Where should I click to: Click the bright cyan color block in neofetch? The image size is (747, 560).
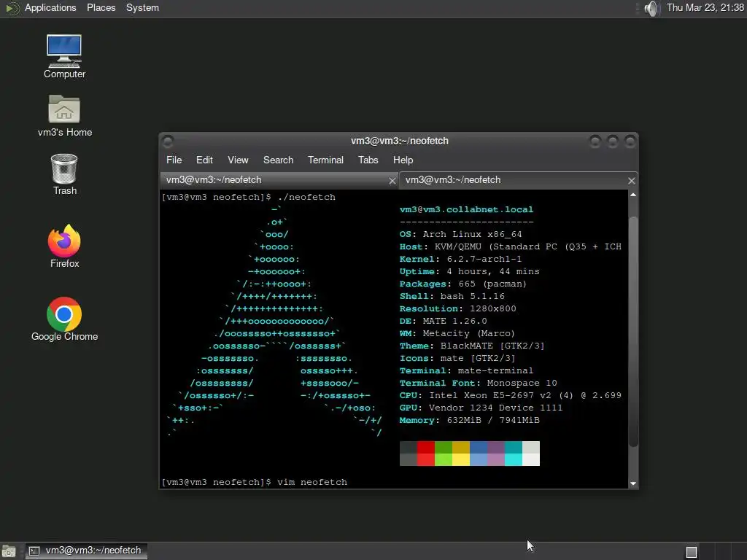click(x=514, y=459)
